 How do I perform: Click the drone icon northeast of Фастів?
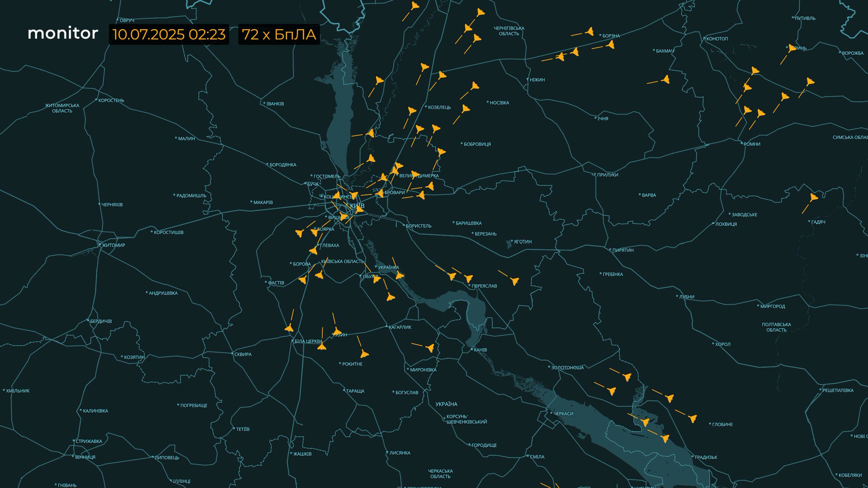(303, 280)
